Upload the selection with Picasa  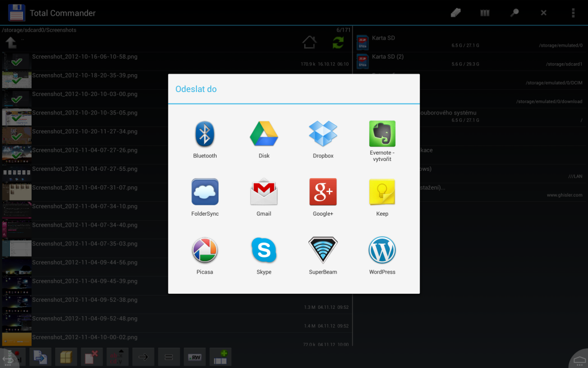tap(205, 256)
